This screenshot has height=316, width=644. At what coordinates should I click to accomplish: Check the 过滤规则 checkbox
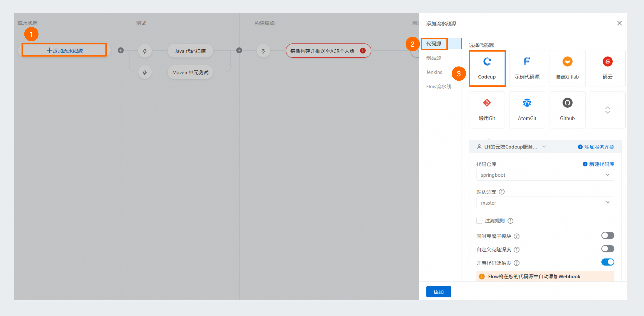pos(479,221)
